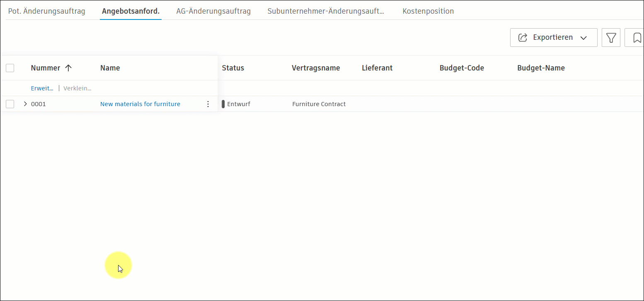Select all rows with the header checkbox
Screen dimensions: 644x301
point(10,68)
